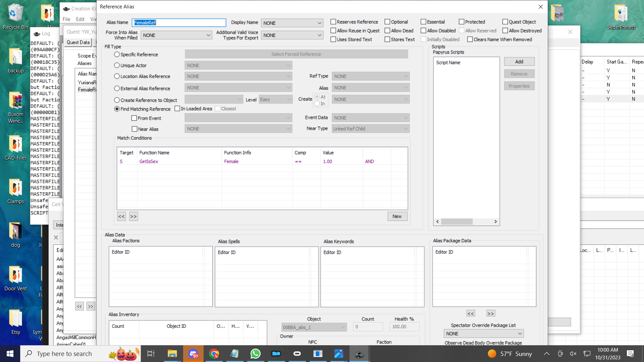Select GetIsSex condition row
644x362 pixels.
tap(262, 161)
